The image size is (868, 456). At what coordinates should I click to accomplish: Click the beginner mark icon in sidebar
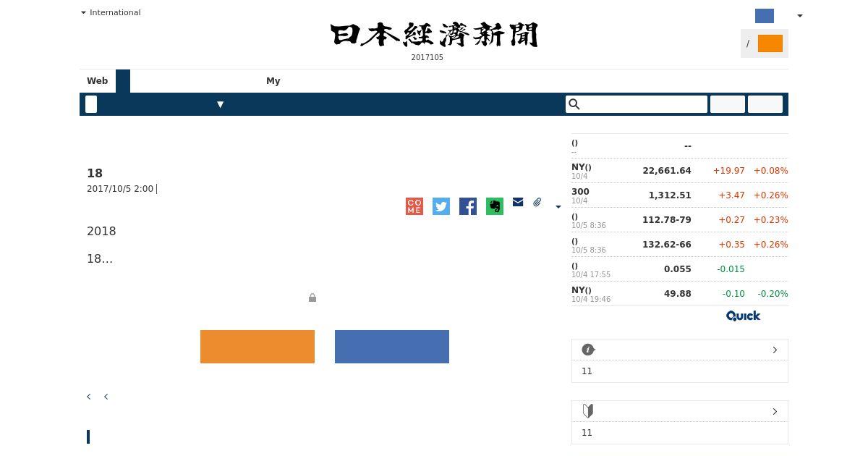coord(588,411)
